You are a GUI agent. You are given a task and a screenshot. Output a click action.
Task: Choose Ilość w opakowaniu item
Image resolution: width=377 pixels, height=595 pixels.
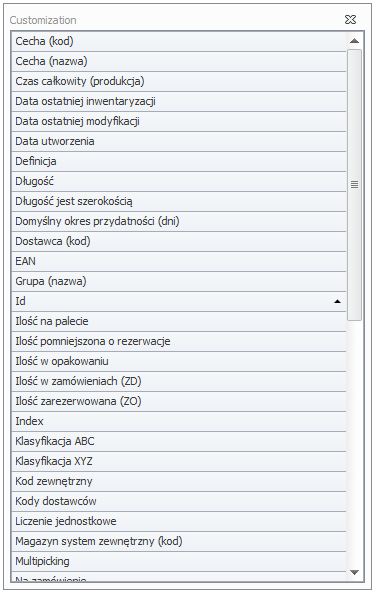(x=179, y=361)
